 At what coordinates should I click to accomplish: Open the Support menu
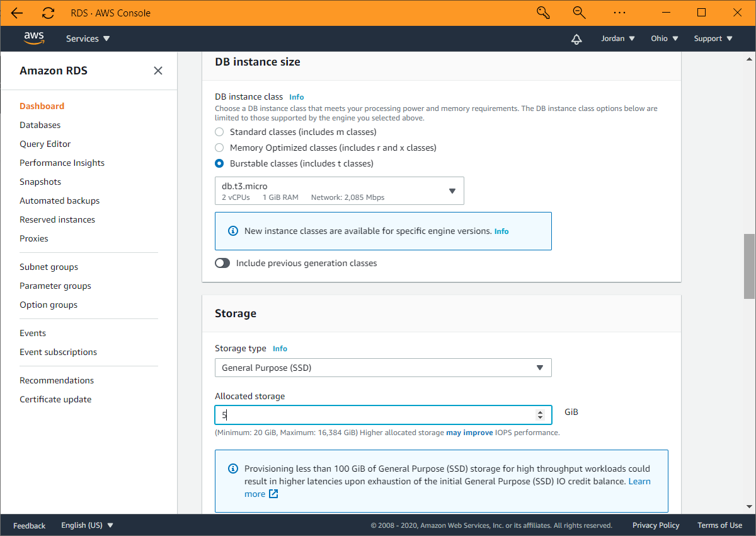click(713, 38)
